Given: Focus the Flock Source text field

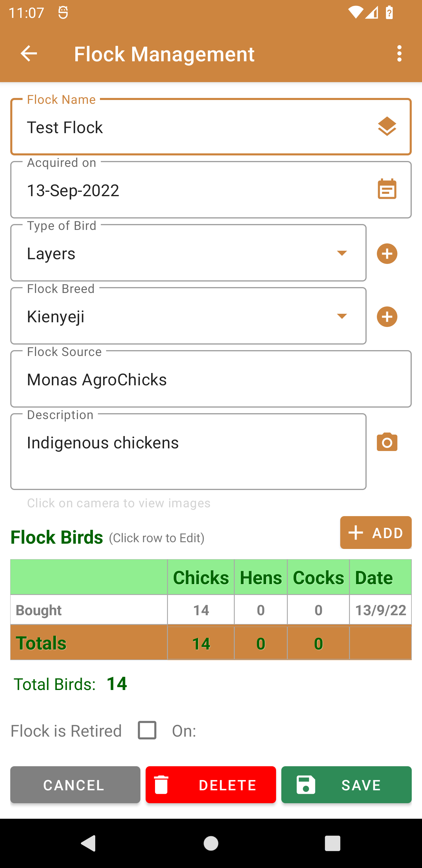Looking at the screenshot, I should 210,379.
